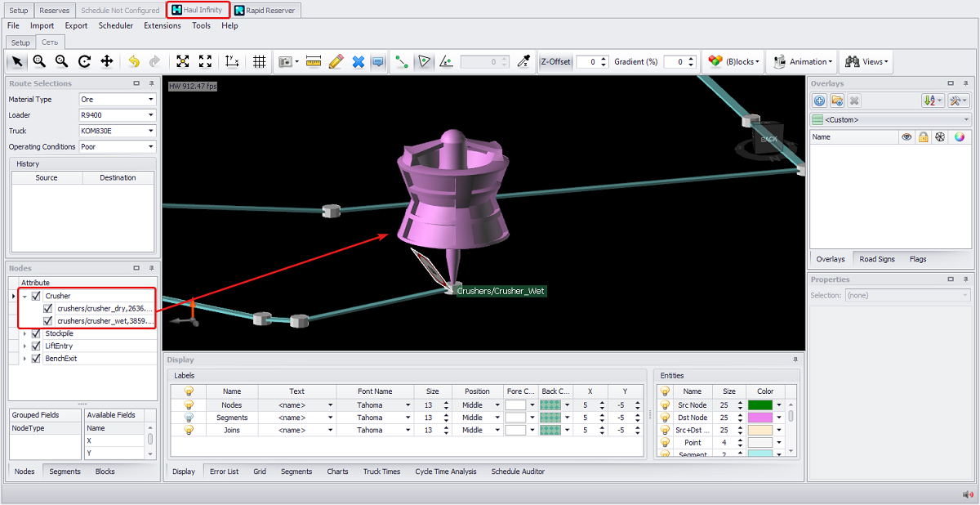Click the green Src Node color swatch
This screenshot has height=505, width=980.
759,405
